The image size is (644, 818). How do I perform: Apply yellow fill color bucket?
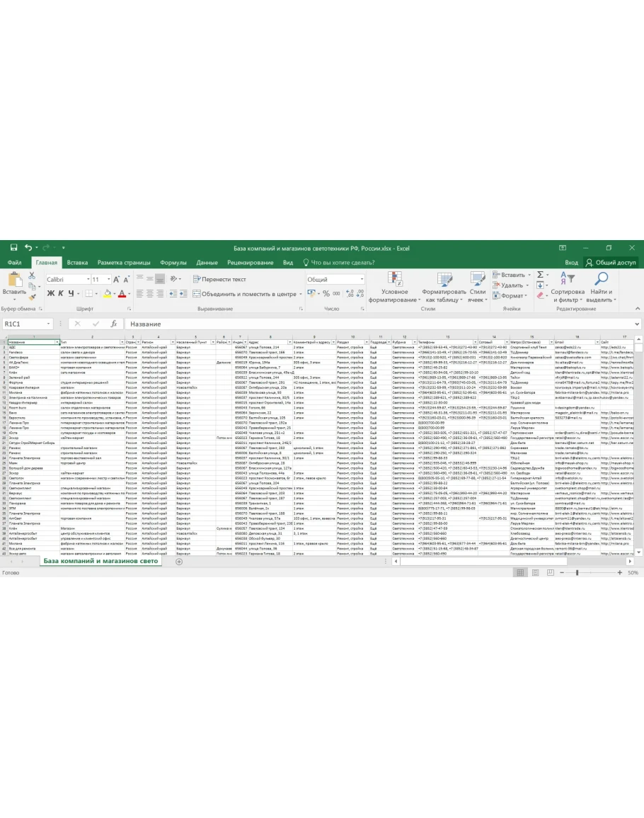coord(107,294)
